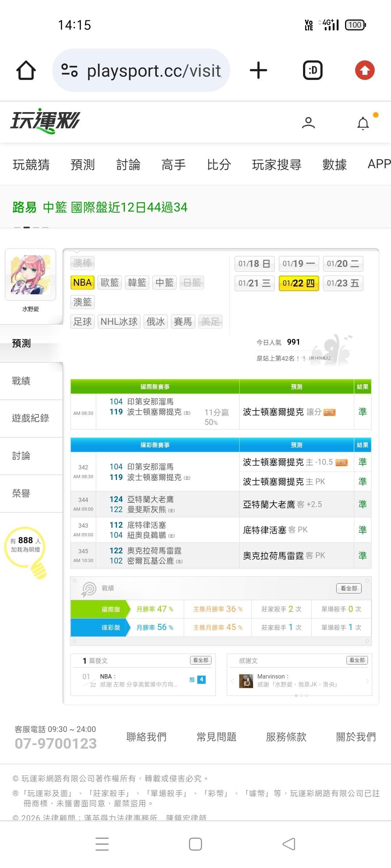Viewport: 391px width, 868px height.
Task: Choose date 01/23 五
Action: click(343, 283)
